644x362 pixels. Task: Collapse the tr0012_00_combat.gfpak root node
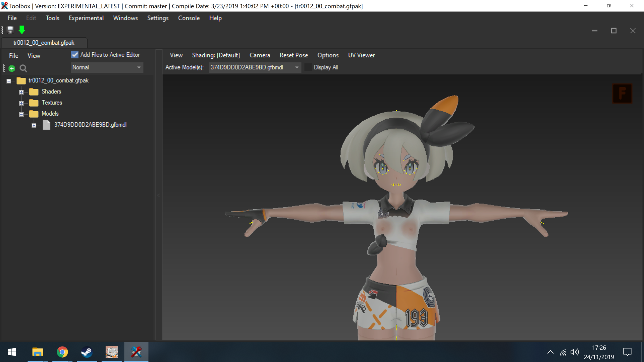point(9,81)
